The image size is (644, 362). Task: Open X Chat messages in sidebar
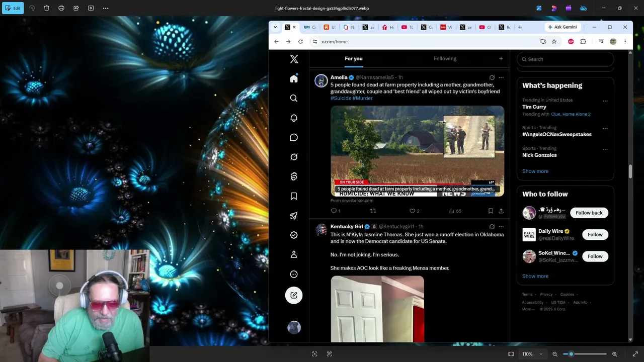(294, 138)
